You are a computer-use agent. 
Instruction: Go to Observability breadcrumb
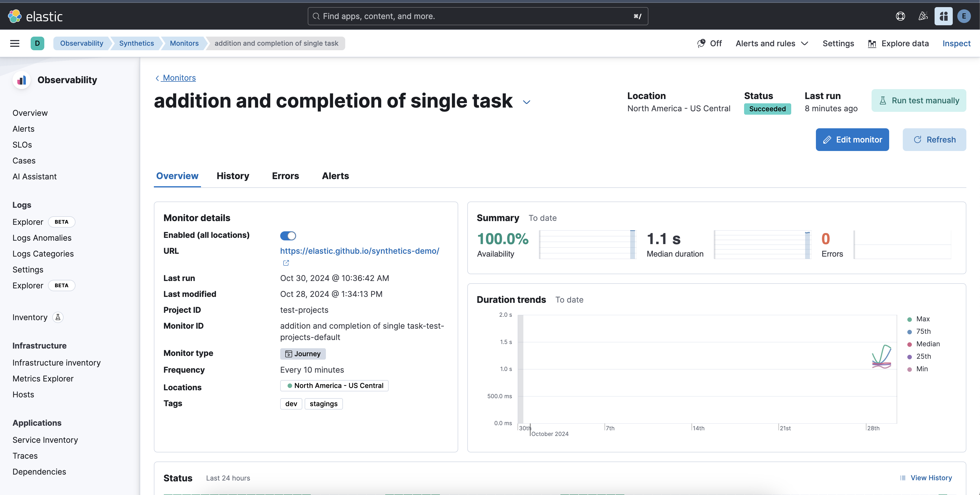click(81, 43)
